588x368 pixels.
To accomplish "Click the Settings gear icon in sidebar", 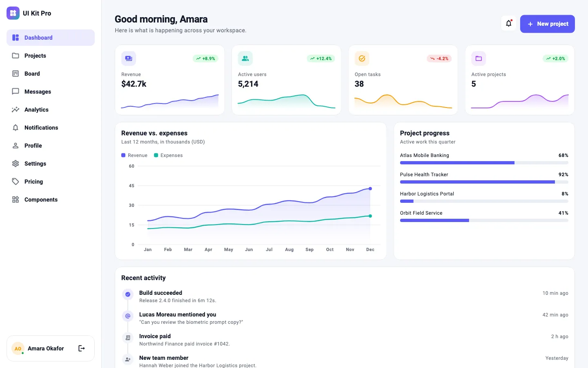I will pos(16,164).
